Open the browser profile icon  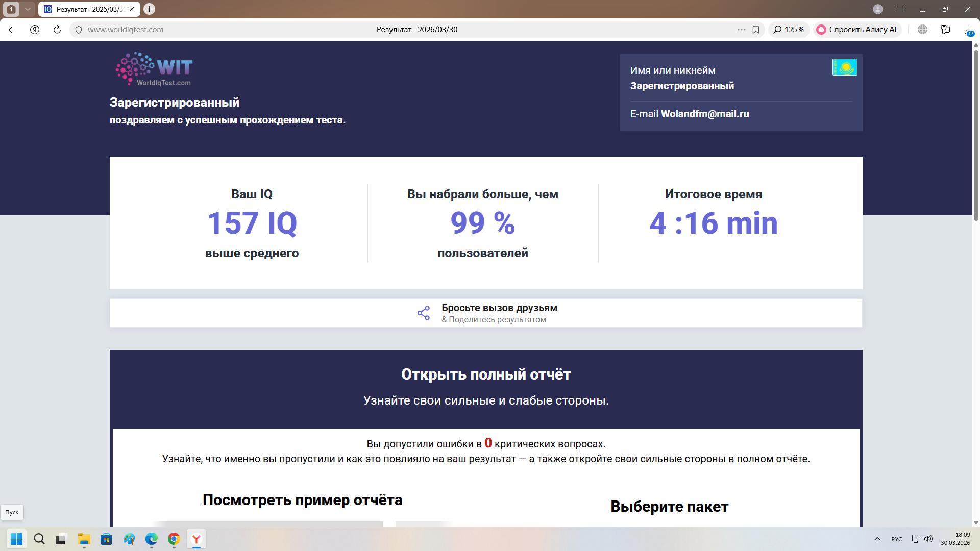(877, 9)
